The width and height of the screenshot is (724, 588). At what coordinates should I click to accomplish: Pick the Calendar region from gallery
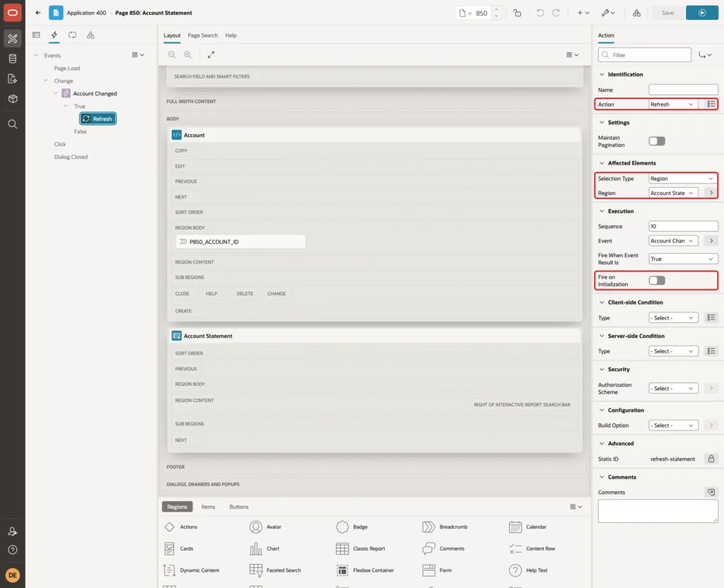point(527,527)
